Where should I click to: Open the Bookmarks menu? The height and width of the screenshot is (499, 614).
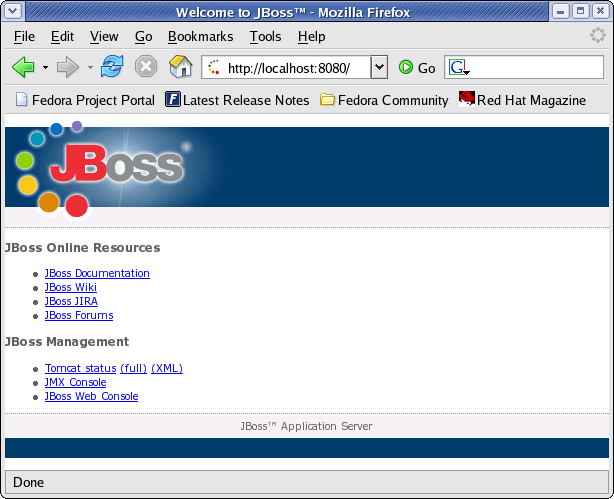[200, 36]
